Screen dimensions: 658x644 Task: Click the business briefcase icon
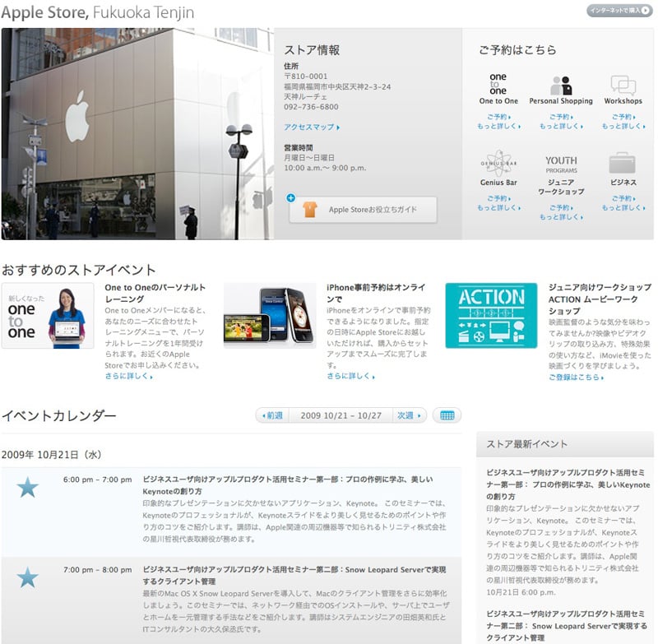[x=623, y=162]
